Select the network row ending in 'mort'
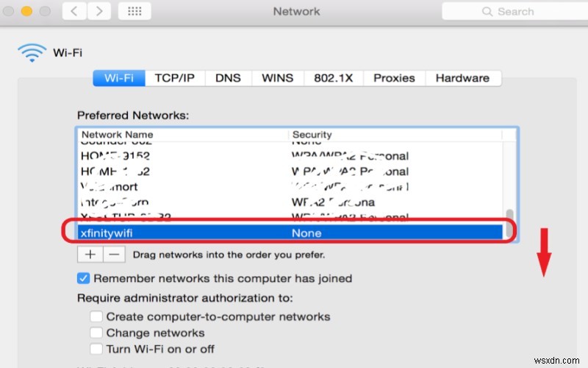The image size is (588, 368). point(290,187)
